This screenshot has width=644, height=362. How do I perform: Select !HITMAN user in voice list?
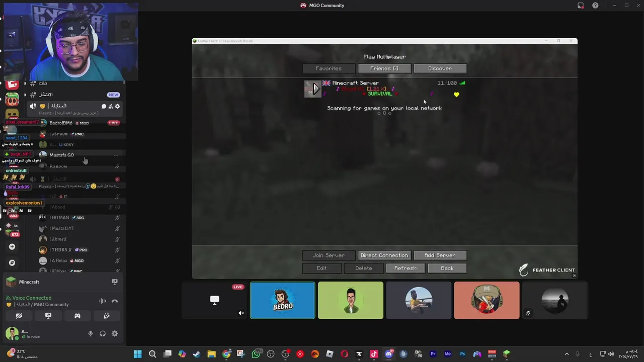coord(75,218)
